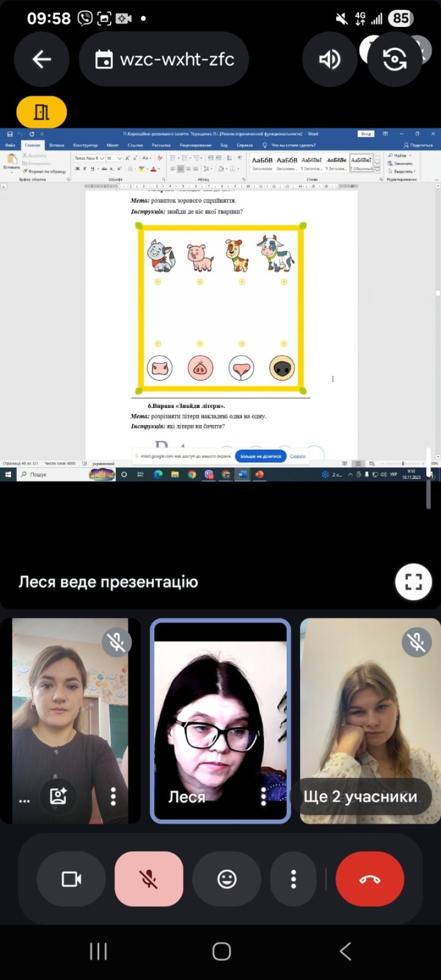441x980 pixels.
Task: Open three-dot menu on your self-view tile
Action: pyautogui.click(x=113, y=796)
